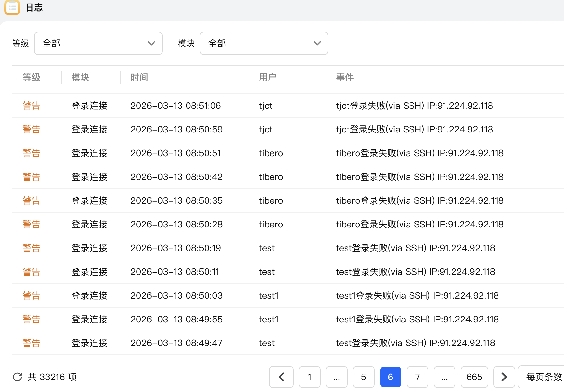Click the 事件 column header
The width and height of the screenshot is (564, 392).
(345, 77)
